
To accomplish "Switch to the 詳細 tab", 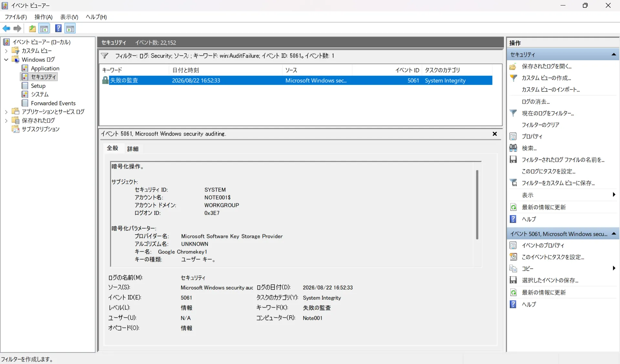I will (x=133, y=149).
